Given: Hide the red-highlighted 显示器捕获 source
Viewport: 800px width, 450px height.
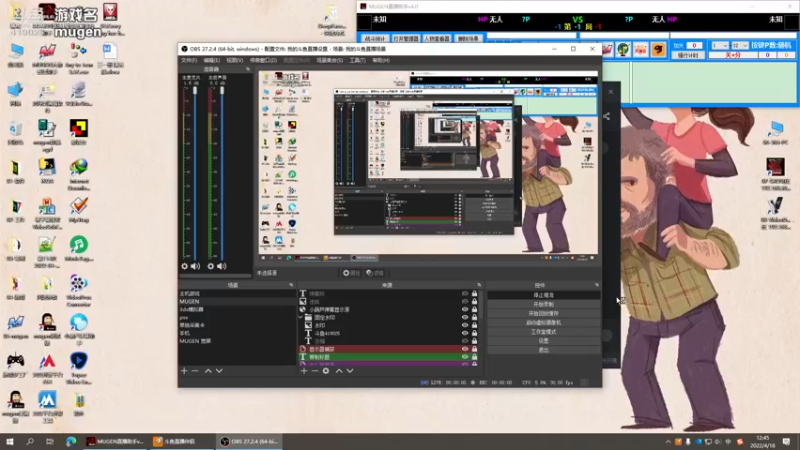Looking at the screenshot, I should [465, 349].
